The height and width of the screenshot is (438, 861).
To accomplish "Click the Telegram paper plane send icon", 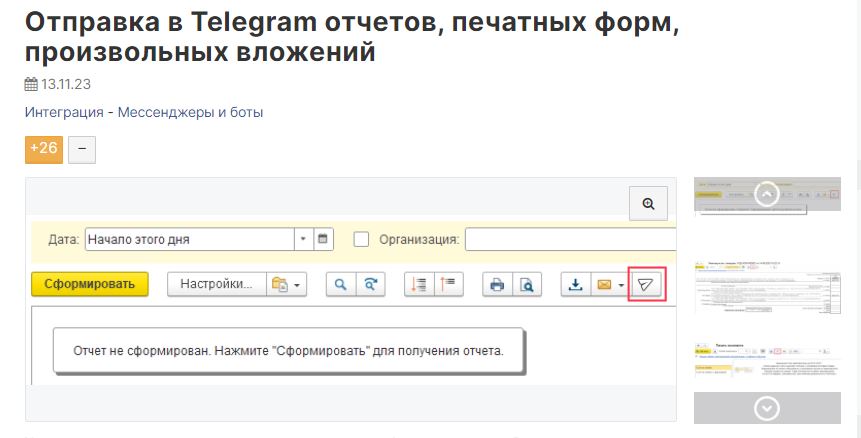I will click(x=647, y=285).
